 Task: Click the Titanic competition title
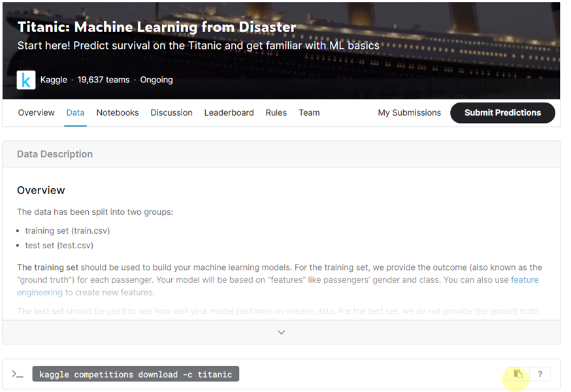pyautogui.click(x=157, y=27)
